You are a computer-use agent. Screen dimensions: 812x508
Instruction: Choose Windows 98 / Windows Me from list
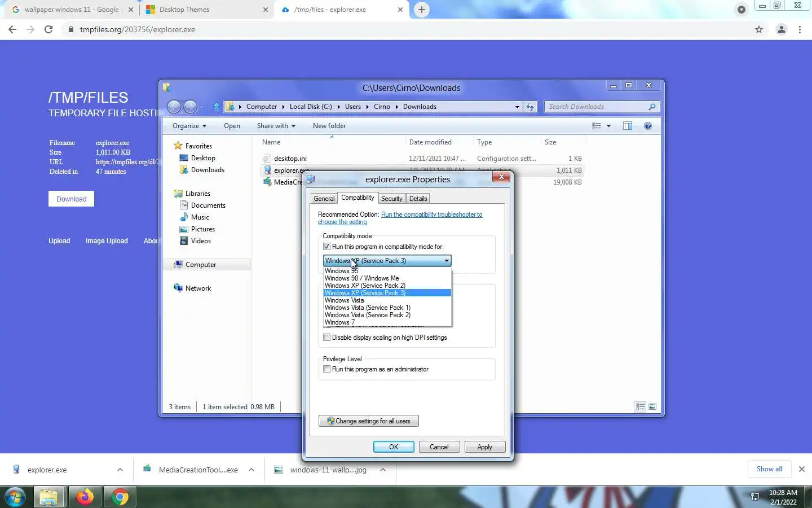[387, 278]
